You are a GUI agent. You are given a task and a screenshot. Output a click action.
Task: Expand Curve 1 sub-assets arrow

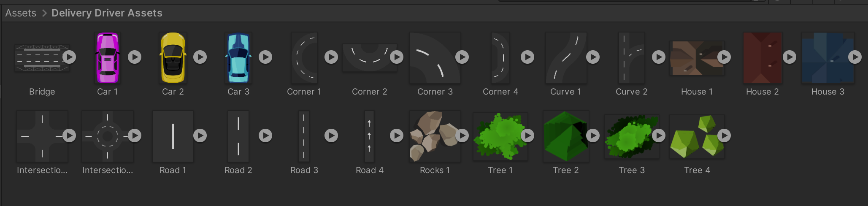[593, 57]
